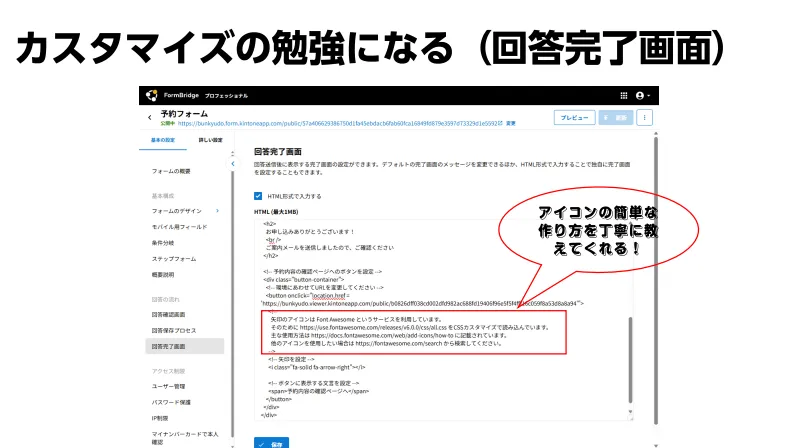Click the 保存 button
This screenshot has height=448, width=797.
tap(270, 441)
